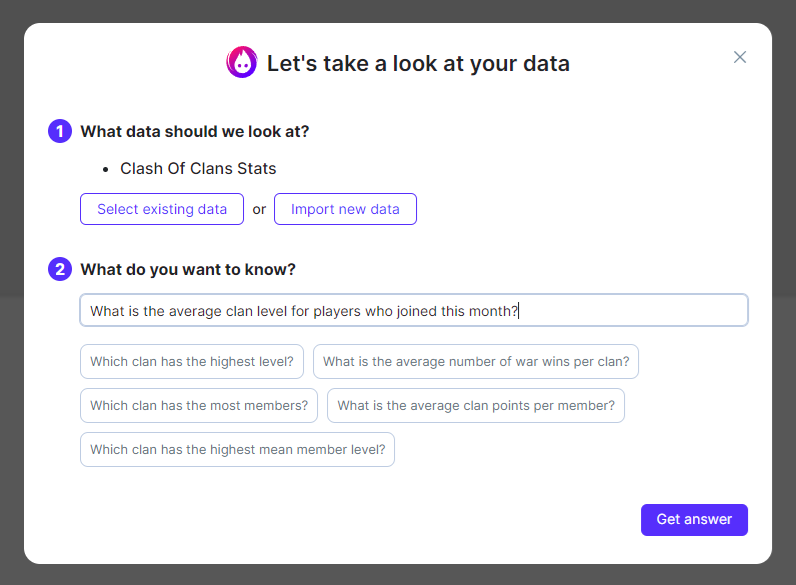Click the 'or' text between the data buttons
The height and width of the screenshot is (585, 796).
(x=259, y=209)
